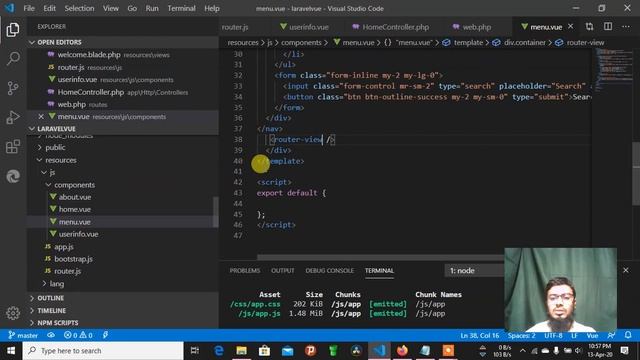Open the editor More Actions ellipsis
Image resolution: width=640 pixels, height=360 pixels.
[626, 27]
